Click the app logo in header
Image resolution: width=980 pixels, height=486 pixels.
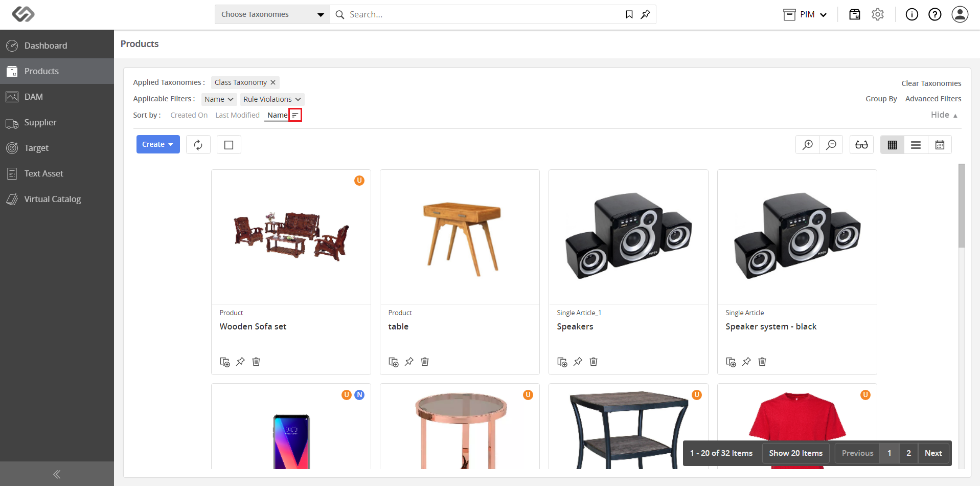(x=23, y=14)
